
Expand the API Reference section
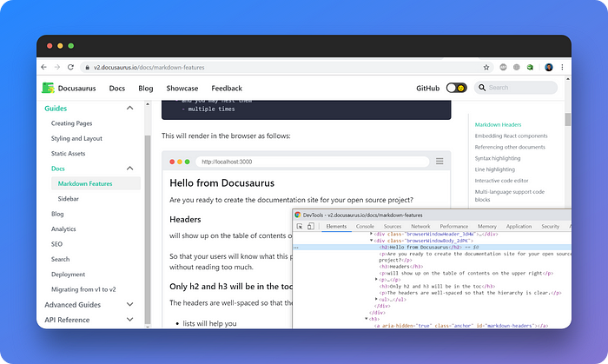tap(130, 320)
